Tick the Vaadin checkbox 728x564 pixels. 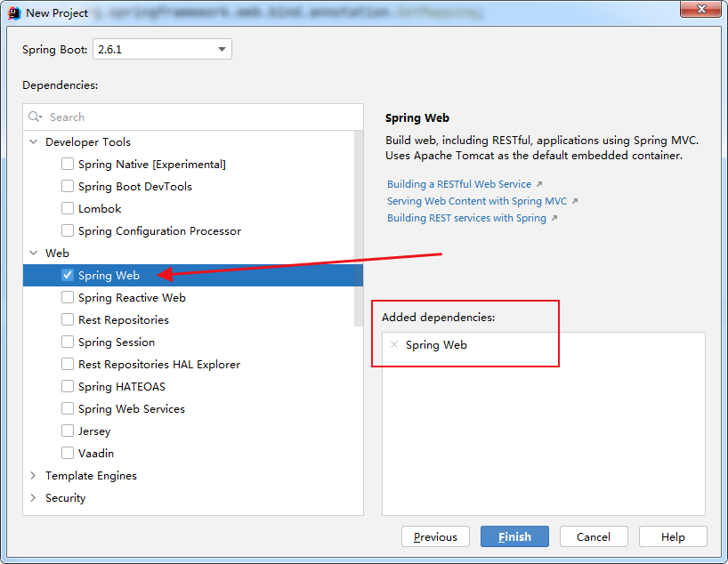(x=68, y=454)
